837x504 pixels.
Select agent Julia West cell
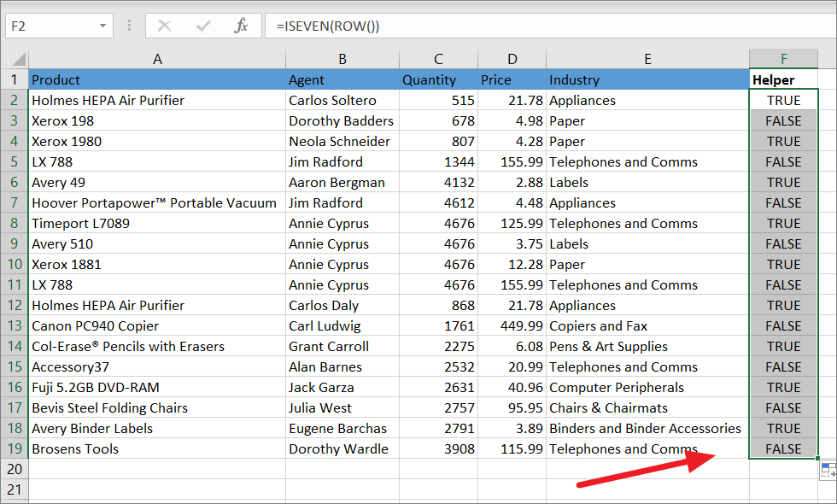coord(342,408)
